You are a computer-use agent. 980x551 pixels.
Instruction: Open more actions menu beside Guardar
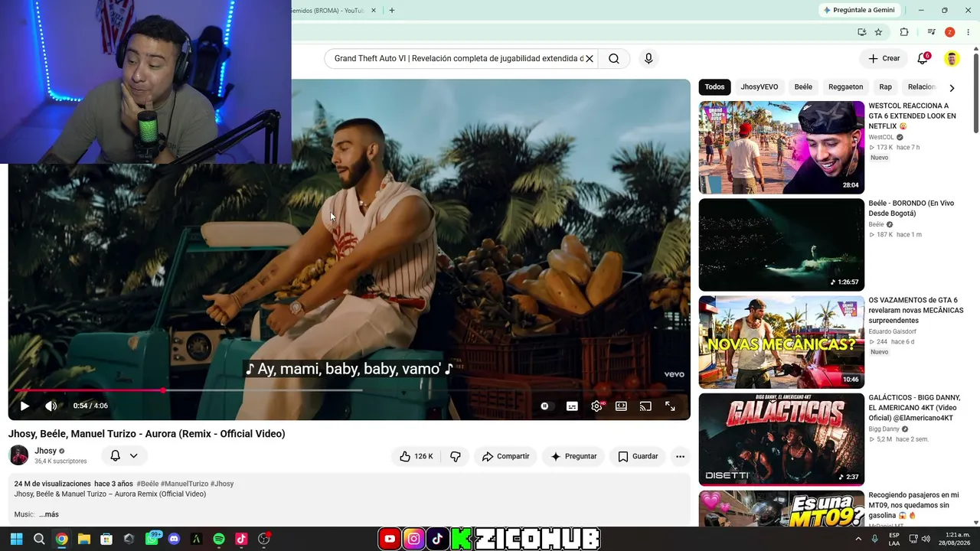[x=680, y=456]
